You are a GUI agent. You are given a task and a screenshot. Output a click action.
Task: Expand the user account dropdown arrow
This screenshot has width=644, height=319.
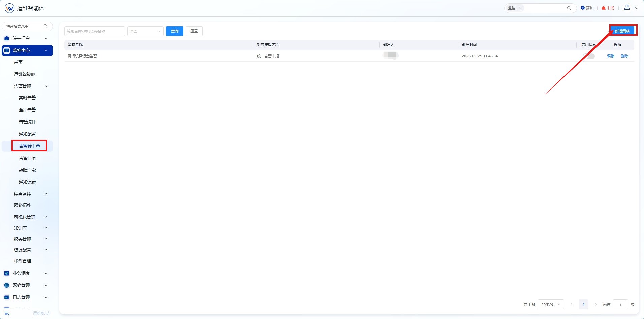(637, 8)
